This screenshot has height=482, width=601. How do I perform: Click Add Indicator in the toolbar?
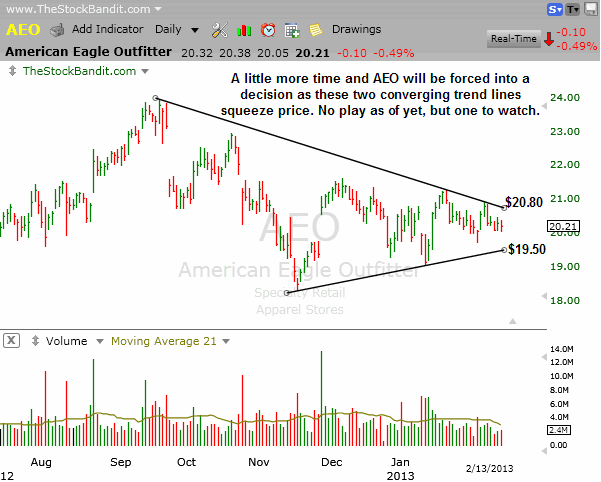coord(107,30)
